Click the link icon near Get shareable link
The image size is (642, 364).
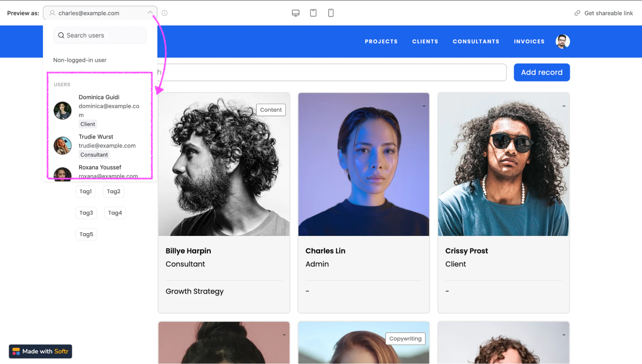(577, 13)
